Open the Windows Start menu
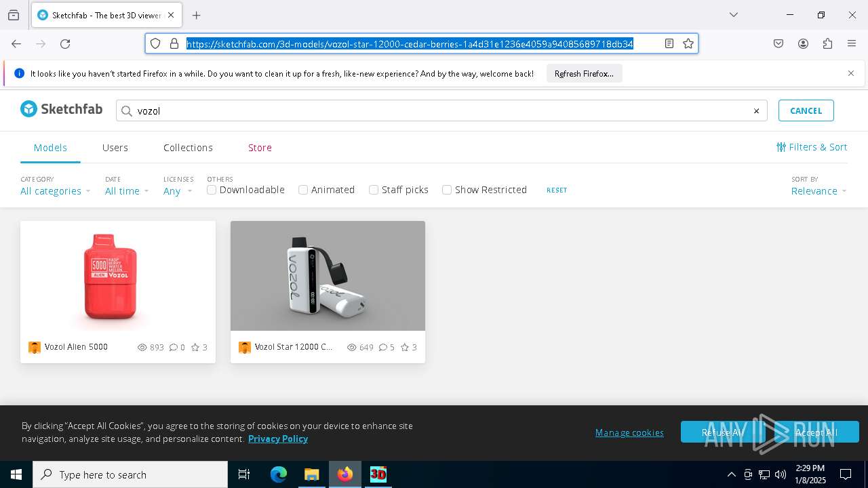 [x=16, y=474]
